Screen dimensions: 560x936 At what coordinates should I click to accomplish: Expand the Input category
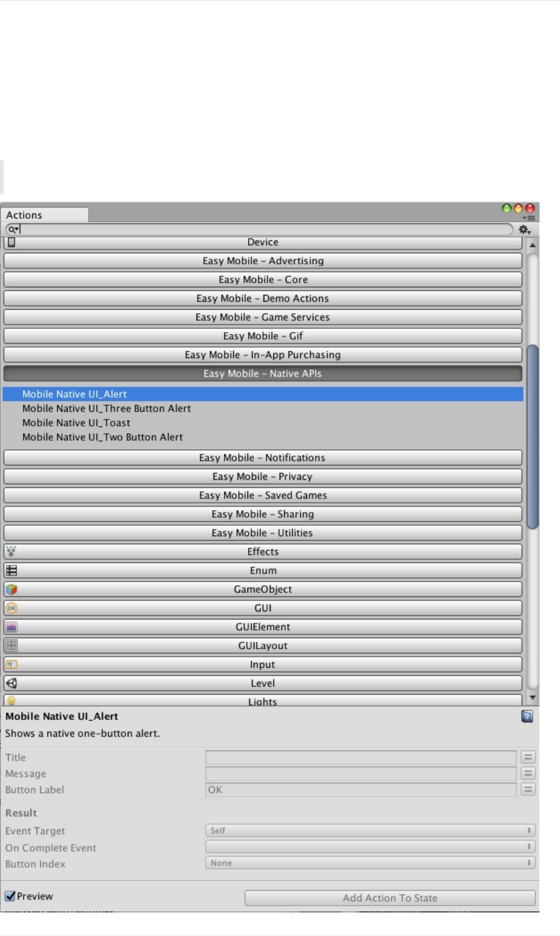click(263, 664)
